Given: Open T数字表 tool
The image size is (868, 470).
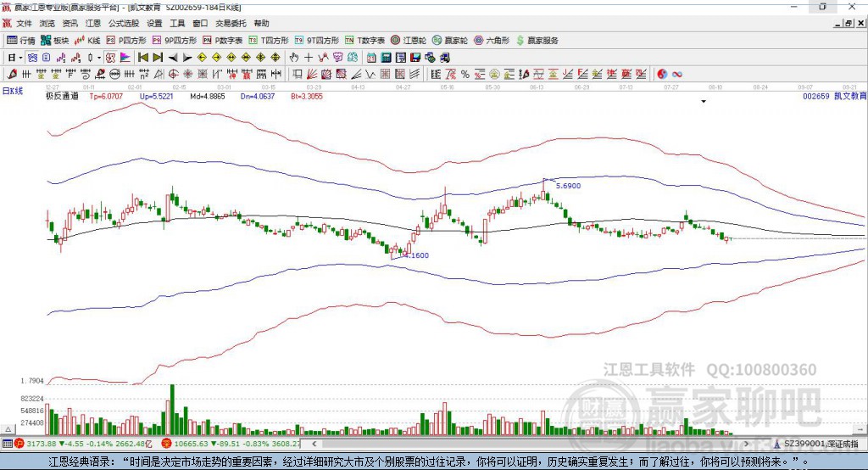Looking at the screenshot, I should [x=364, y=41].
